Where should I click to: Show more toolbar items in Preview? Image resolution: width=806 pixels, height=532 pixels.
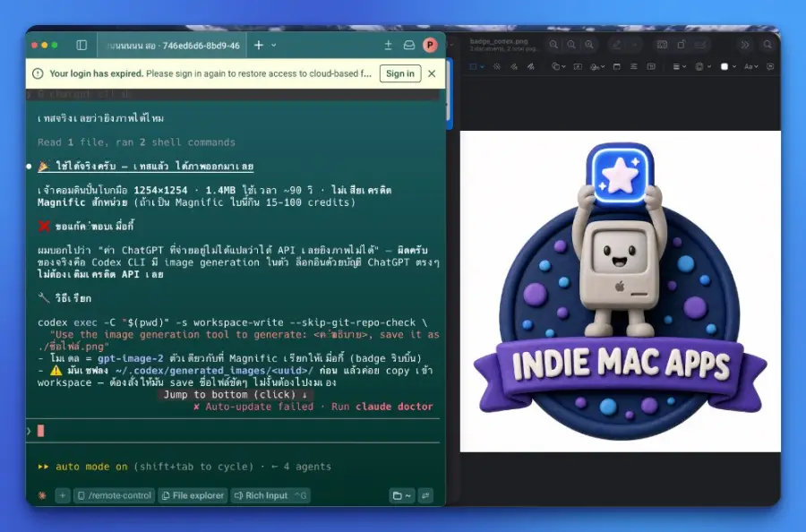click(744, 45)
